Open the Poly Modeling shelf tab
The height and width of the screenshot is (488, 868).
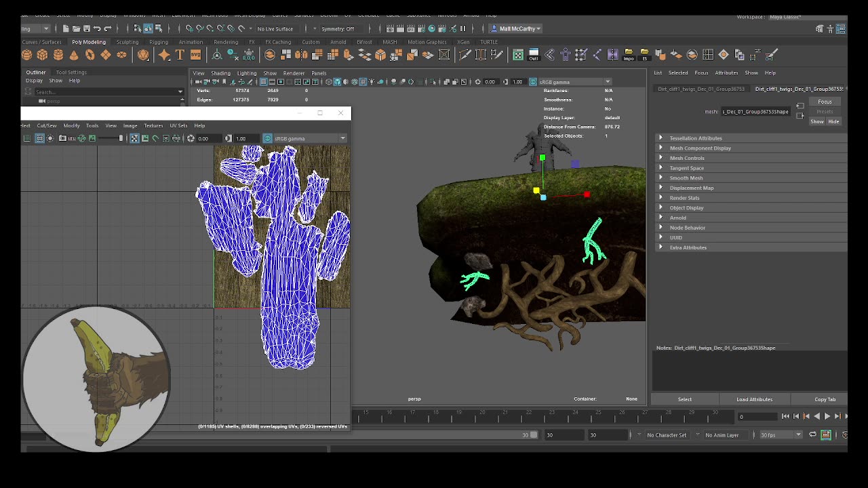click(89, 42)
